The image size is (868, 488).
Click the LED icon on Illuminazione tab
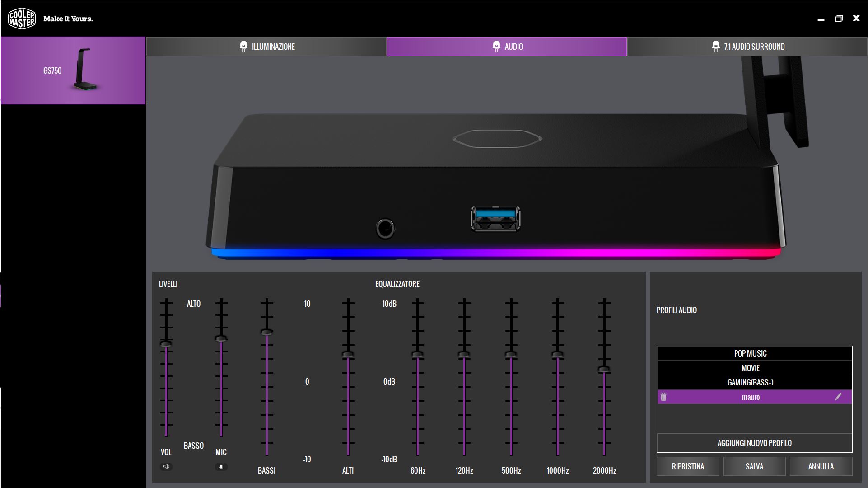tap(243, 46)
